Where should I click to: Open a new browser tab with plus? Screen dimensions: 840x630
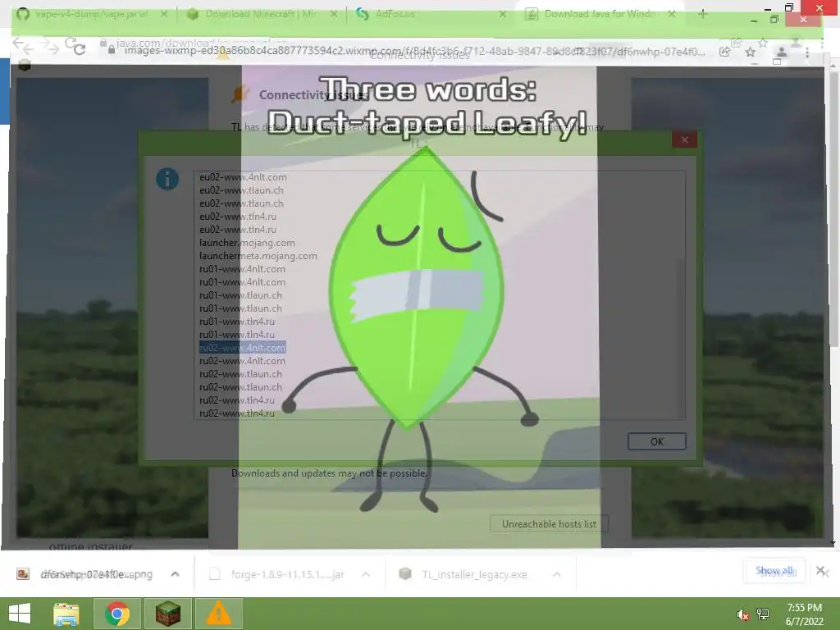click(x=703, y=15)
